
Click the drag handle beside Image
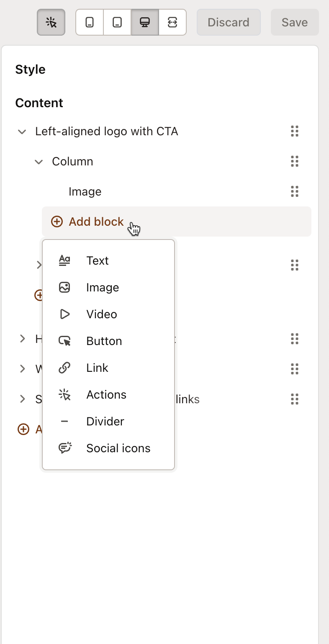(294, 191)
